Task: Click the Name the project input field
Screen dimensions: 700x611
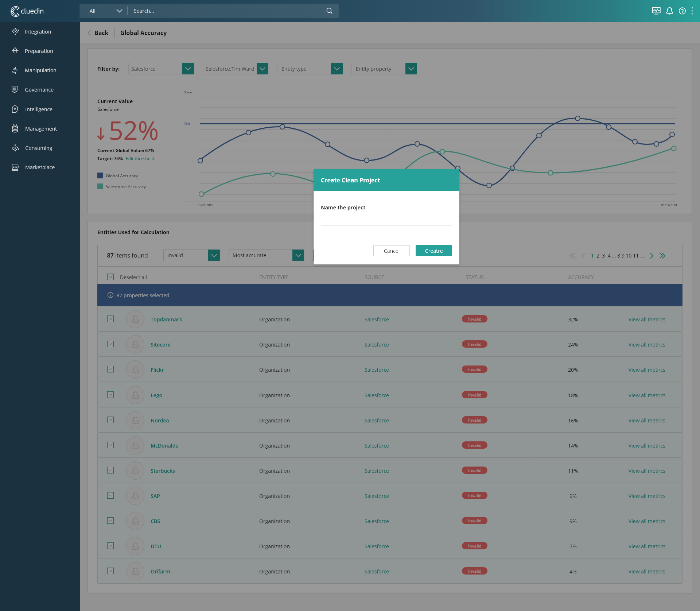Action: point(386,220)
